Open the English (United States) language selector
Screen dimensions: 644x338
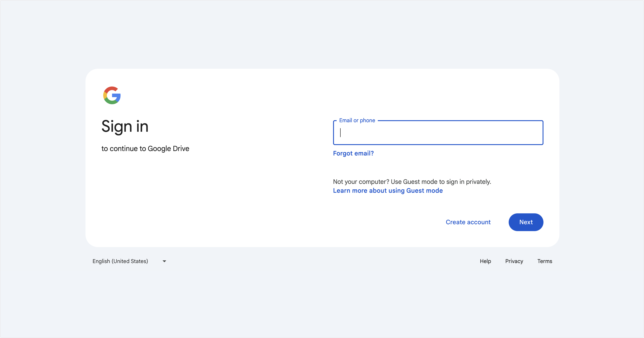click(120, 261)
